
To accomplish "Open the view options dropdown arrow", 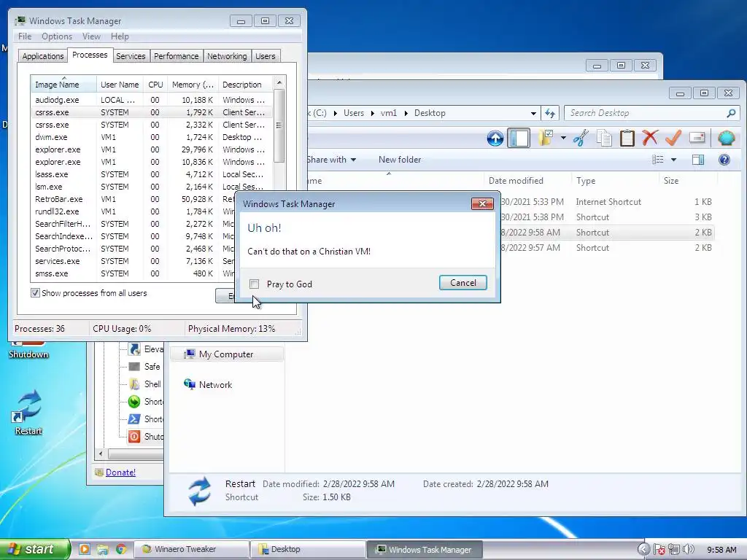I will [x=673, y=160].
